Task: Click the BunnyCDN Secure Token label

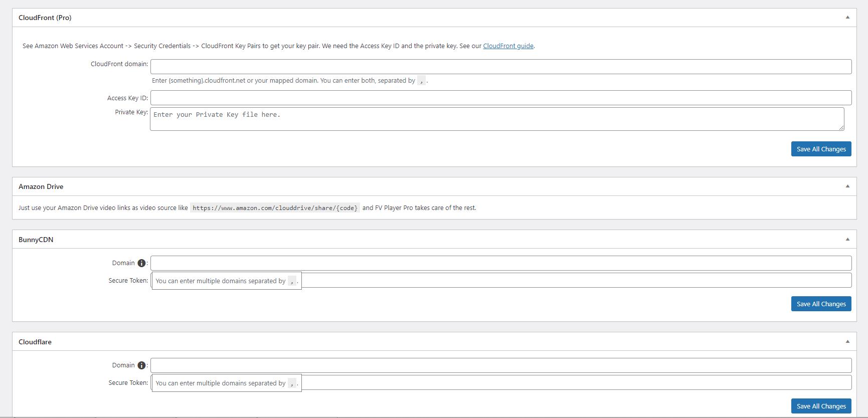Action: click(x=128, y=280)
